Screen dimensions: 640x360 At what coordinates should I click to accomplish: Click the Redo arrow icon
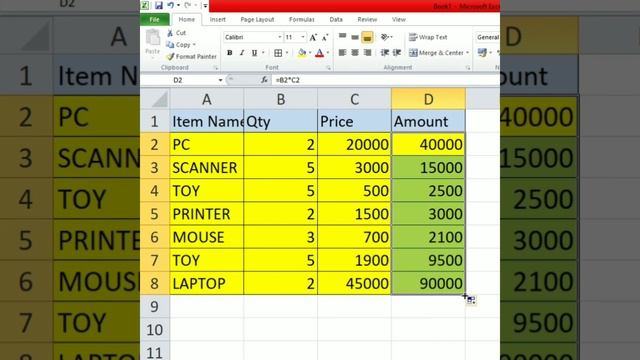point(187,5)
